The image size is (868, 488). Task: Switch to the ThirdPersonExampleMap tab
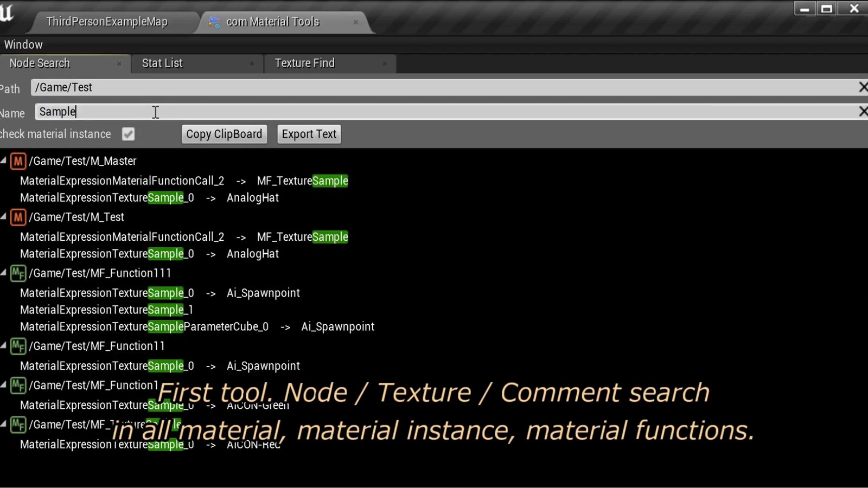(106, 22)
